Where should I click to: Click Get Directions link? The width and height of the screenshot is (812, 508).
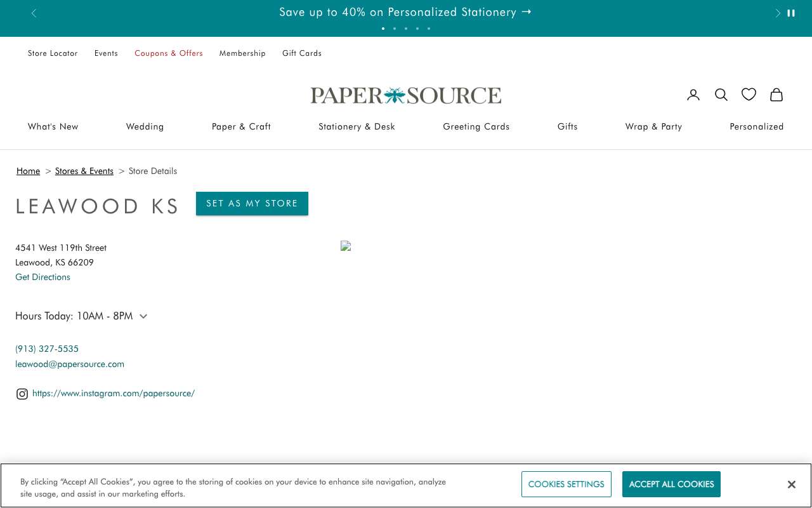click(43, 277)
